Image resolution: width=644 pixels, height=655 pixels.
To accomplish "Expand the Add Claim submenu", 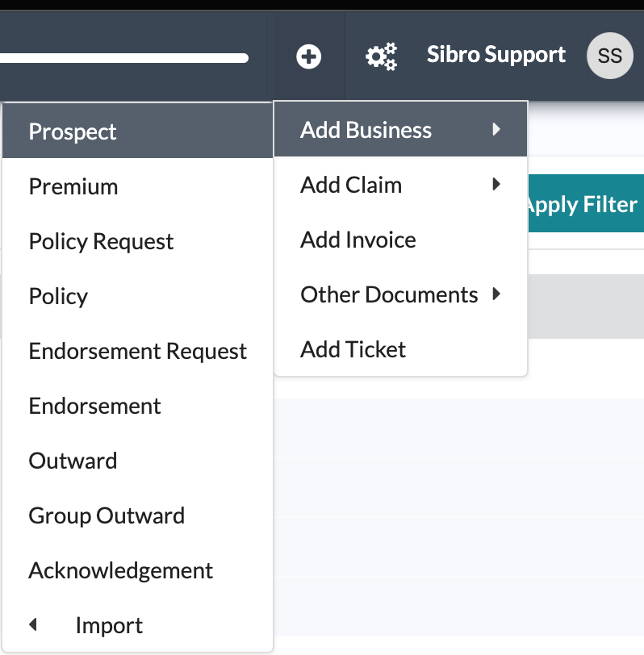I will point(351,184).
